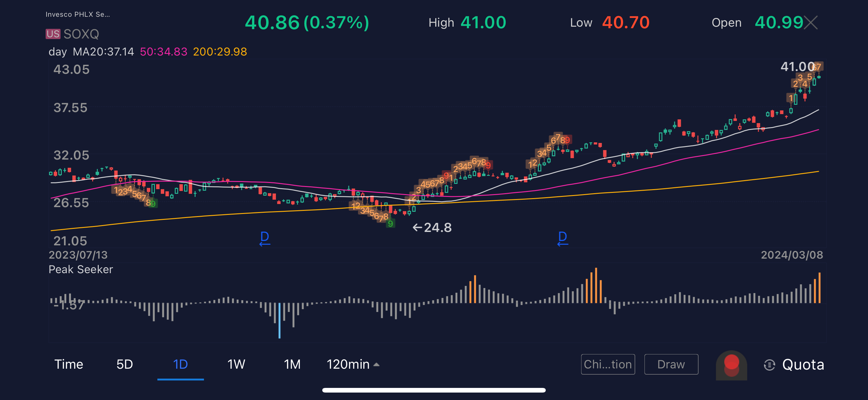Click the first dividend D marker
Screen dimensions: 868x400
pos(265,238)
